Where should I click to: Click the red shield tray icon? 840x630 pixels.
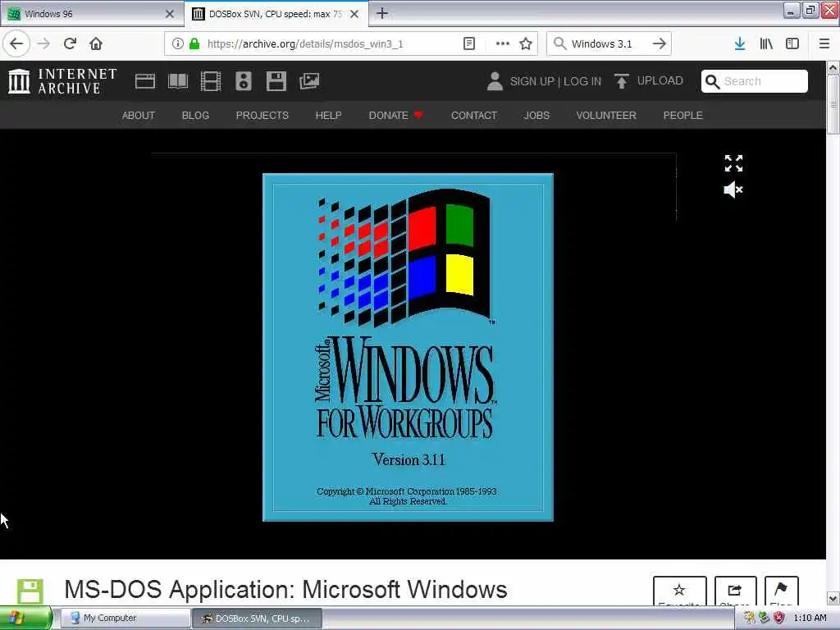(x=778, y=618)
